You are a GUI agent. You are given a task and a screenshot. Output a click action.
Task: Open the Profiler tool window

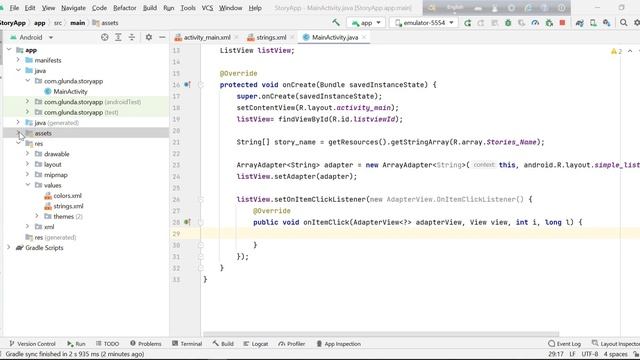(x=291, y=344)
